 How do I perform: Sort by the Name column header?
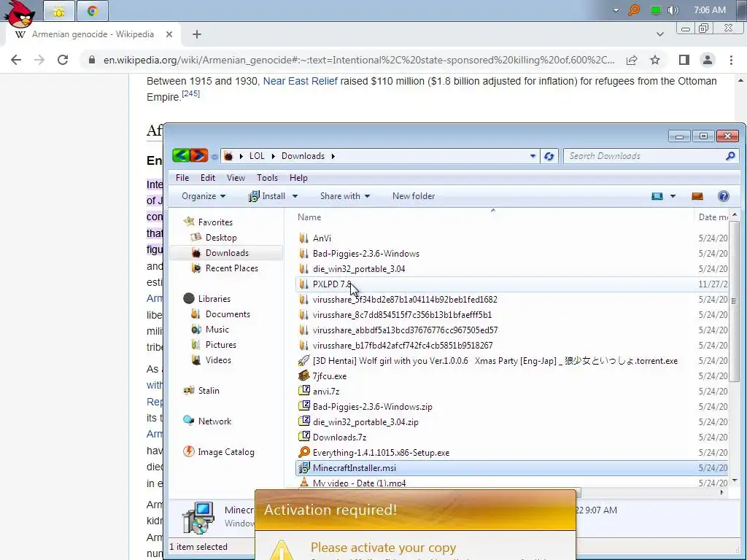[309, 217]
